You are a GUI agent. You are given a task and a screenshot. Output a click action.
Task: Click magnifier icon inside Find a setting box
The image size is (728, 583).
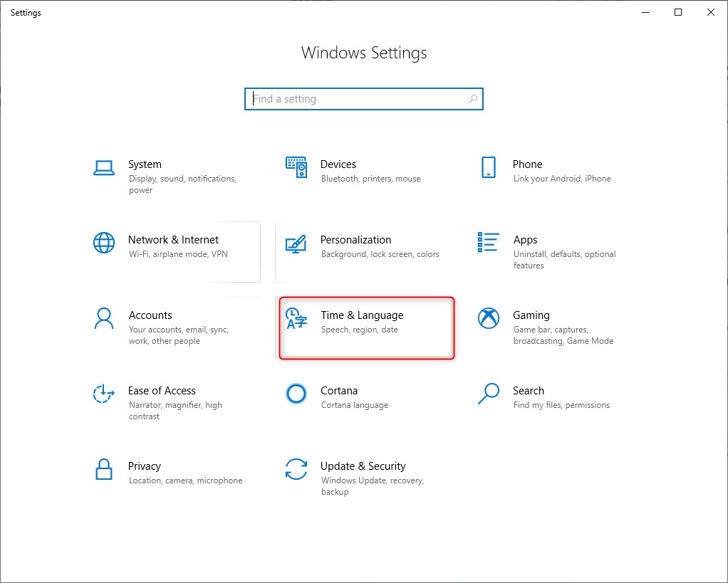click(473, 99)
